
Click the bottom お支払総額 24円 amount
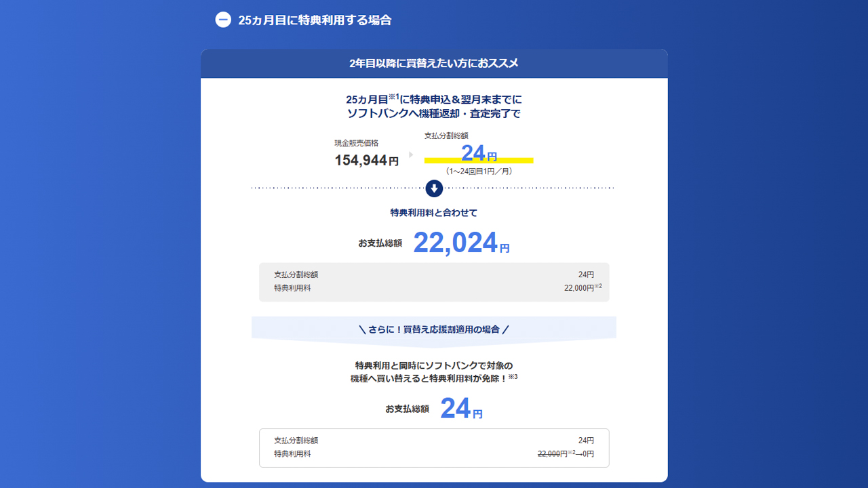pyautogui.click(x=461, y=409)
